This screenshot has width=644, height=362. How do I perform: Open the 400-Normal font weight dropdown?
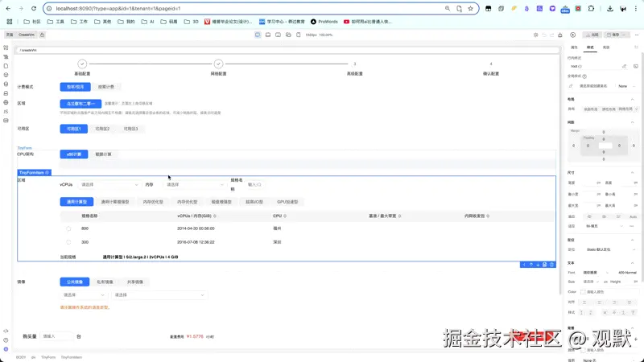click(x=627, y=273)
